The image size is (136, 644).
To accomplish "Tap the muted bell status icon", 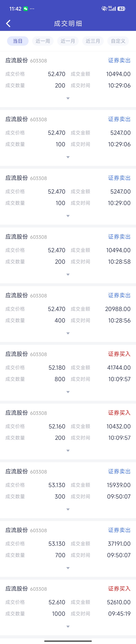I will (104, 9).
